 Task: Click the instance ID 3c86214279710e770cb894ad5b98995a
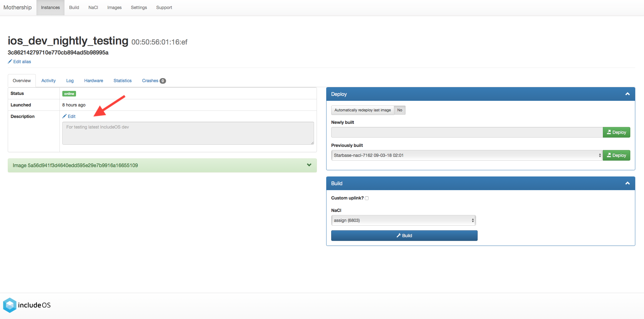point(58,53)
